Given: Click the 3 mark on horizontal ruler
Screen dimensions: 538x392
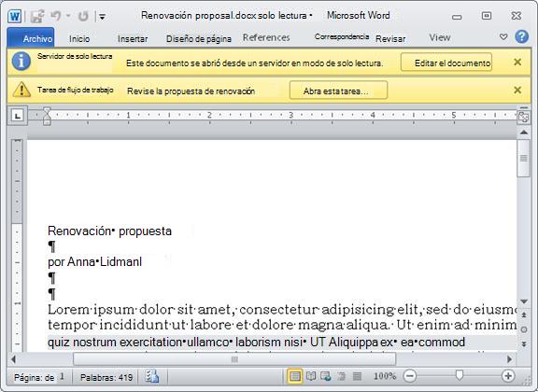Looking at the screenshot, I should pyautogui.click(x=291, y=115).
